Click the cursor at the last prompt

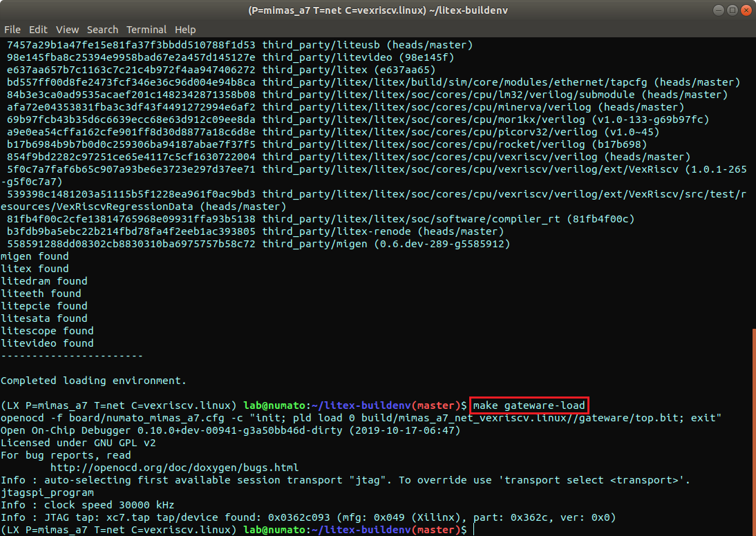[x=474, y=530]
